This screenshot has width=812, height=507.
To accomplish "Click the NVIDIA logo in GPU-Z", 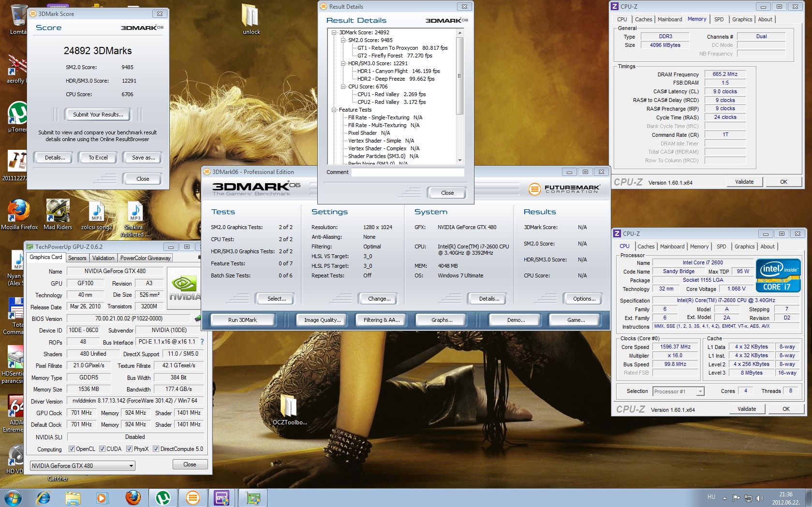I will (x=184, y=288).
